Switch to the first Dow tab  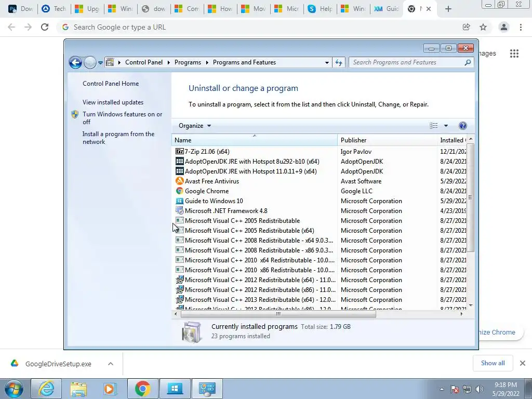(x=20, y=9)
